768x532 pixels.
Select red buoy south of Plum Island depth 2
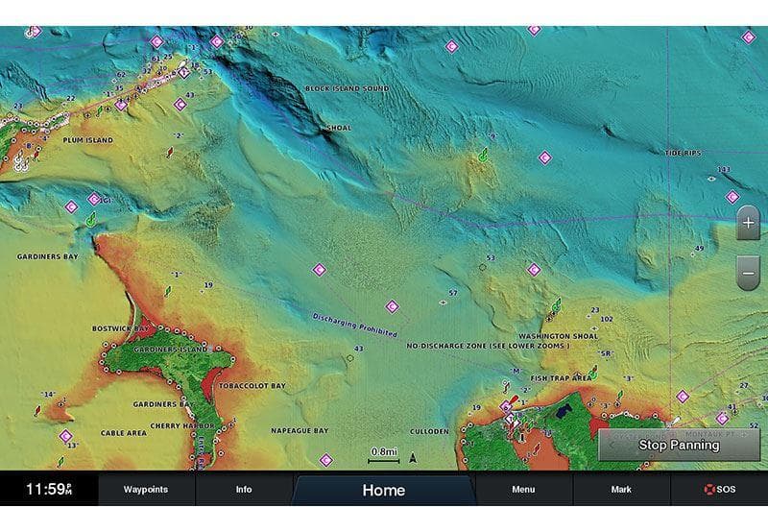click(170, 153)
